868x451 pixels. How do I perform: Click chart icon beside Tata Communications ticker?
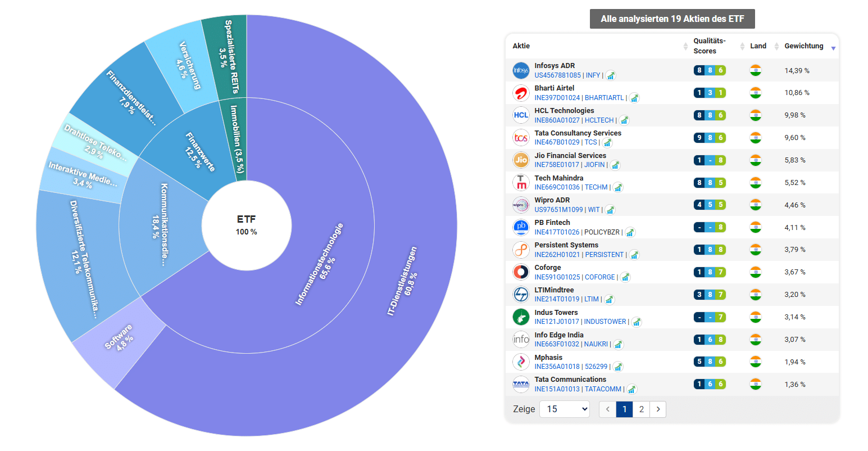pos(632,389)
